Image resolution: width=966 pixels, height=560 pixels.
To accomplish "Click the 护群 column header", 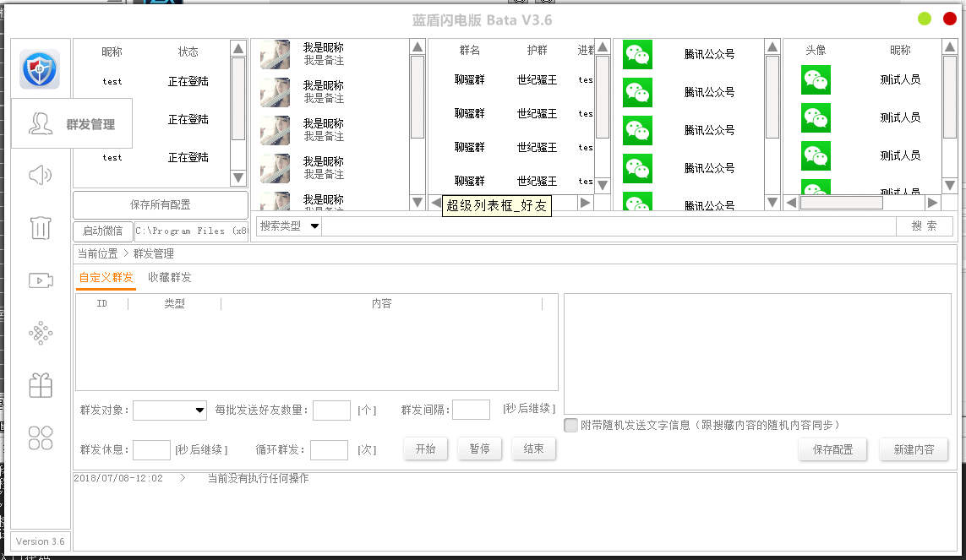I will point(537,50).
